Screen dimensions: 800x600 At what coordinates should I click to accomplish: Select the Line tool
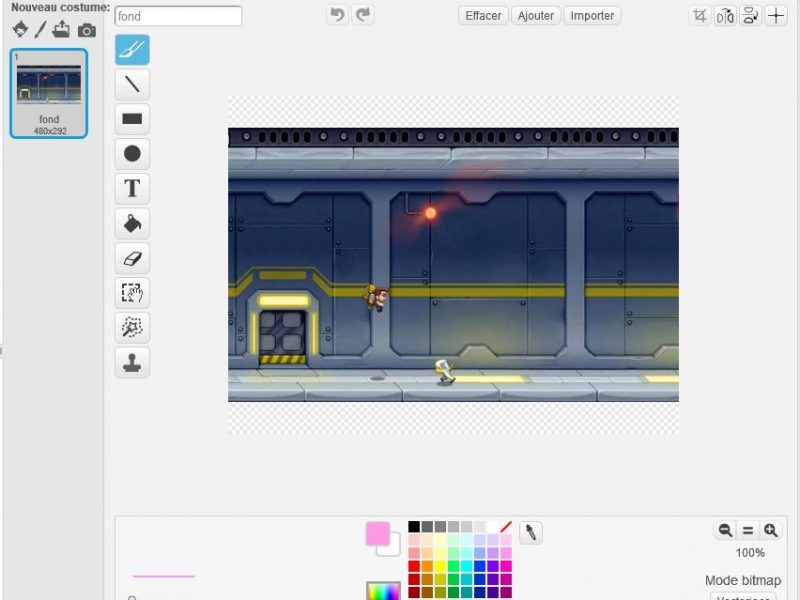pos(132,84)
